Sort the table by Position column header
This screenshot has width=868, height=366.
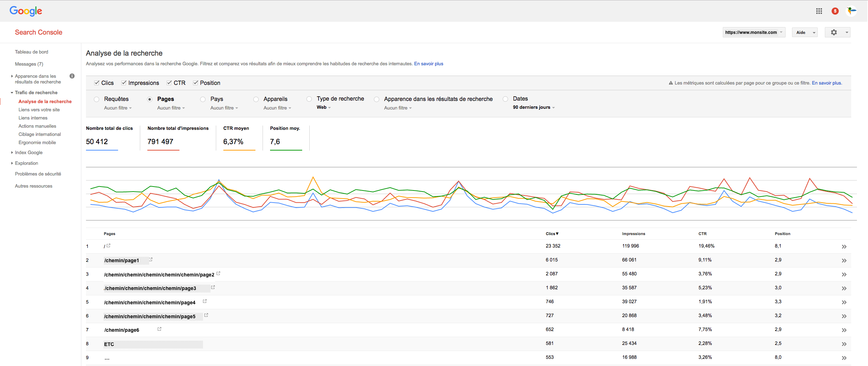782,234
